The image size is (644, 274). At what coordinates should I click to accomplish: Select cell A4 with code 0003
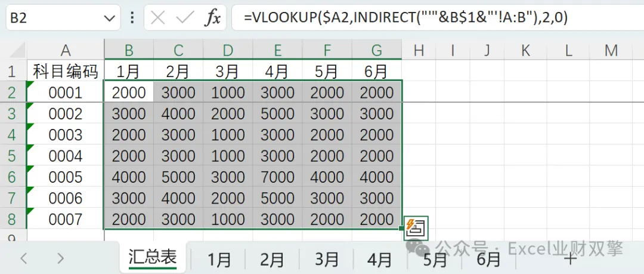(x=66, y=134)
